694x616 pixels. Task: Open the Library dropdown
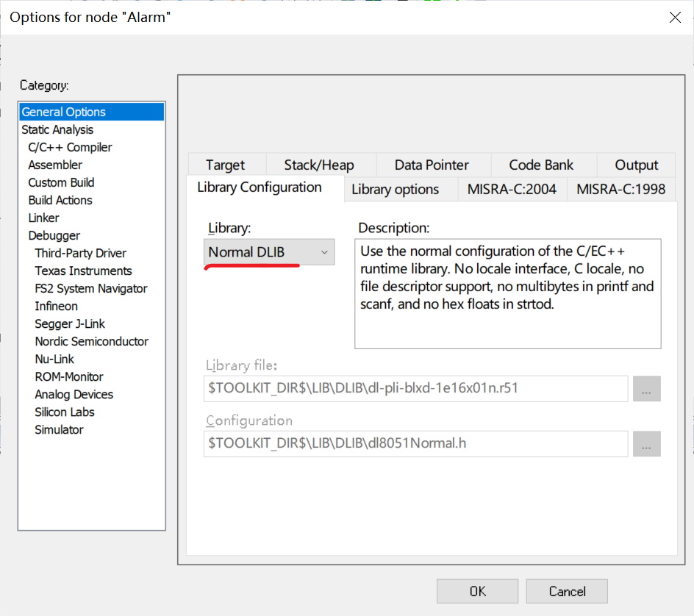pyautogui.click(x=323, y=251)
